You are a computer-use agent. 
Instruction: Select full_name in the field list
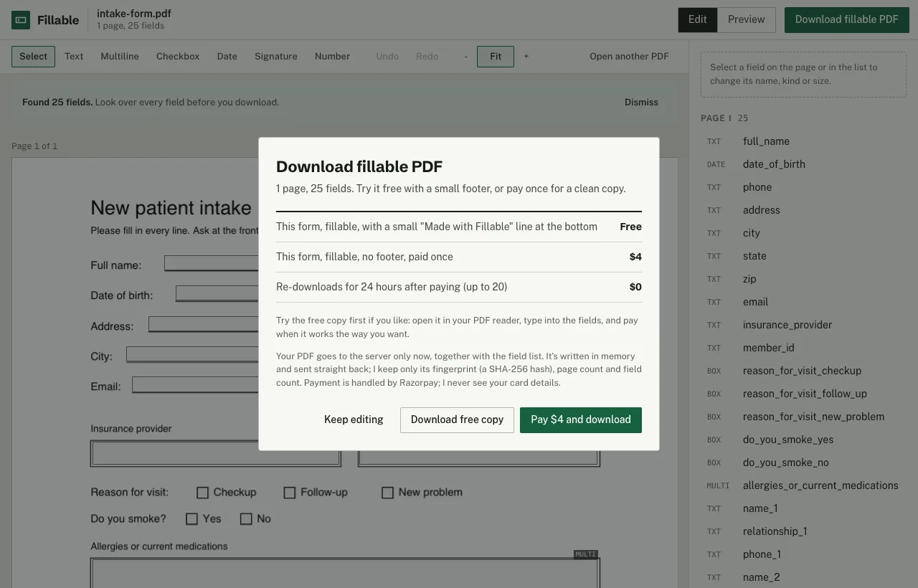pos(803,141)
